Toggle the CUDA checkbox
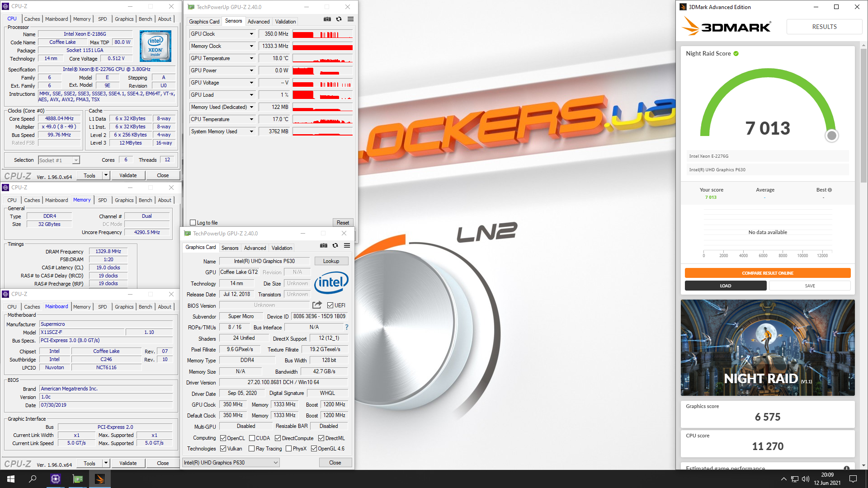 pyautogui.click(x=252, y=438)
